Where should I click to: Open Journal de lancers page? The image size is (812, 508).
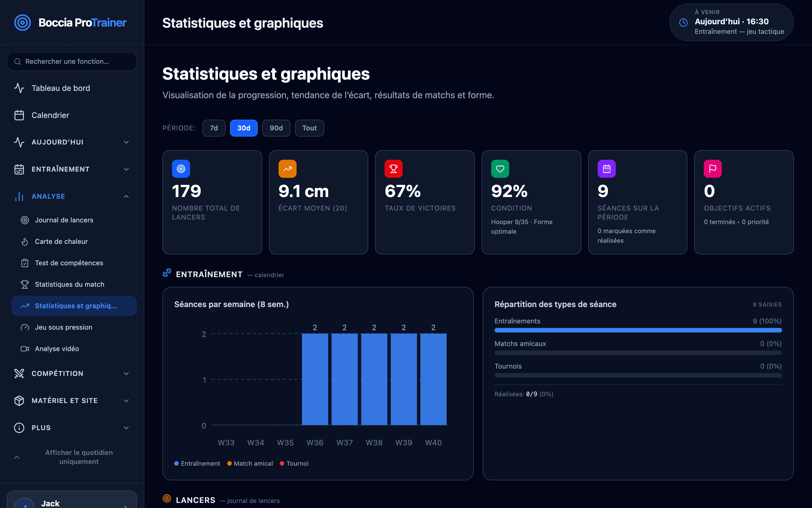(74, 220)
